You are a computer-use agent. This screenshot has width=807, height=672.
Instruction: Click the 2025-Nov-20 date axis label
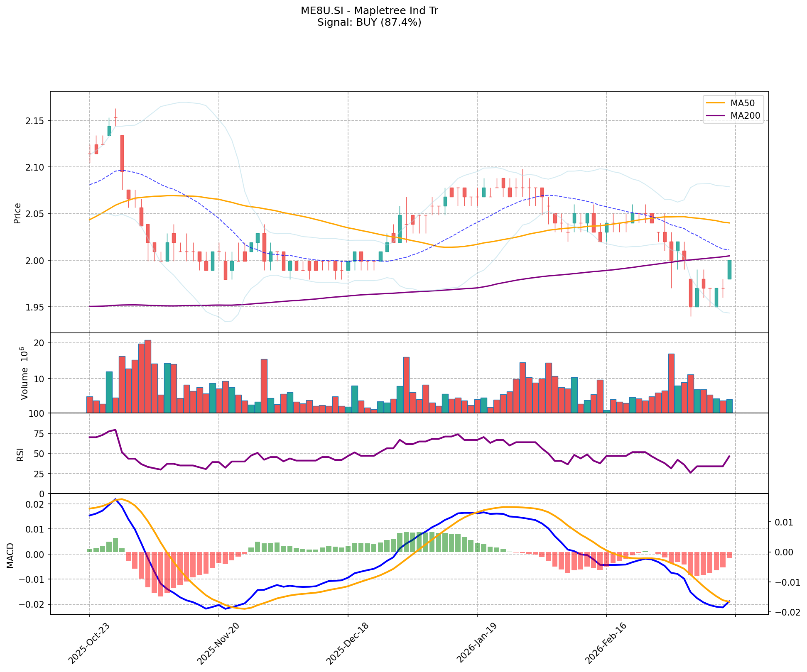(x=218, y=644)
